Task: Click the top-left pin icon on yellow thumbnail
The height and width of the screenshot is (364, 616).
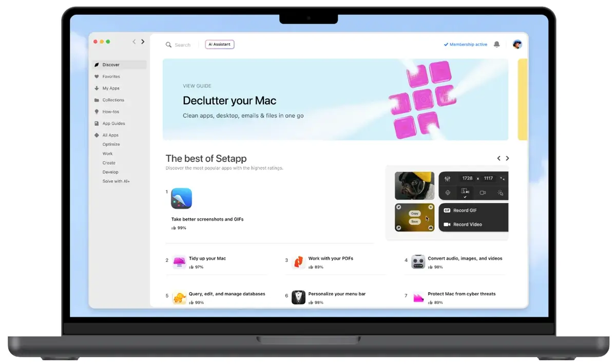Action: pyautogui.click(x=398, y=207)
